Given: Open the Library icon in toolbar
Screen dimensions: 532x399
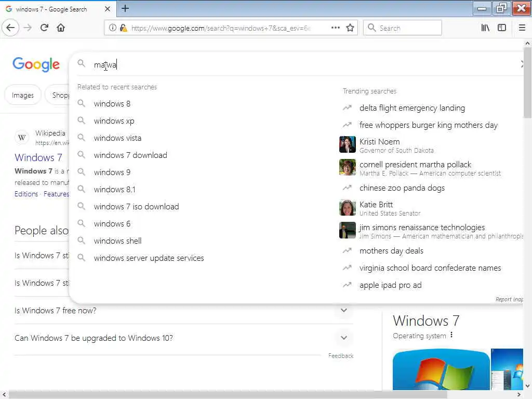Looking at the screenshot, I should click(485, 28).
